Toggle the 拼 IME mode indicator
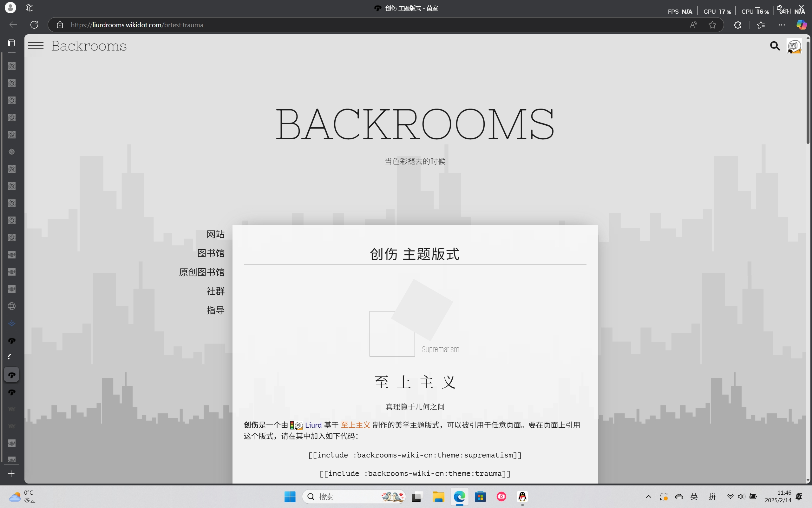The height and width of the screenshot is (508, 812). point(712,497)
